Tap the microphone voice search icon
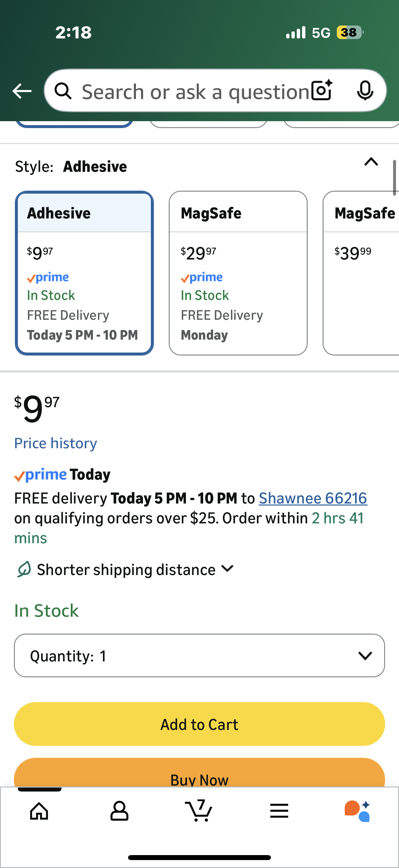This screenshot has width=399, height=868. point(365,91)
